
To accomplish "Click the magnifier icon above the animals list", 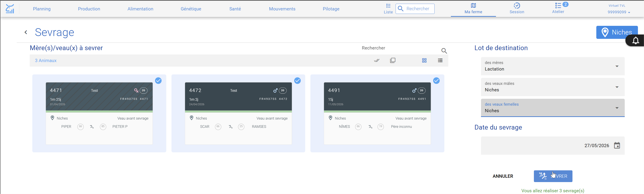I will (x=444, y=51).
